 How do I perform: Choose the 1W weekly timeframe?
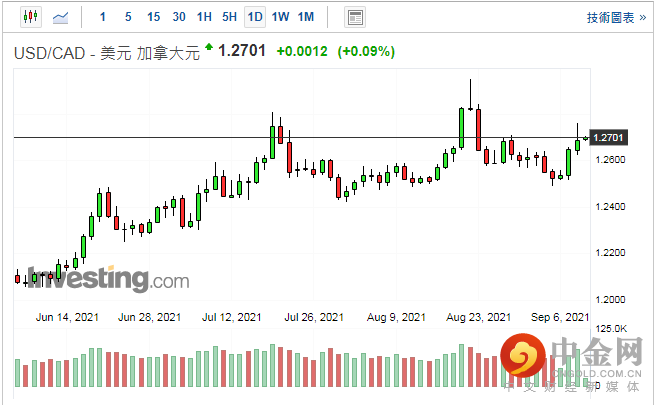[280, 17]
